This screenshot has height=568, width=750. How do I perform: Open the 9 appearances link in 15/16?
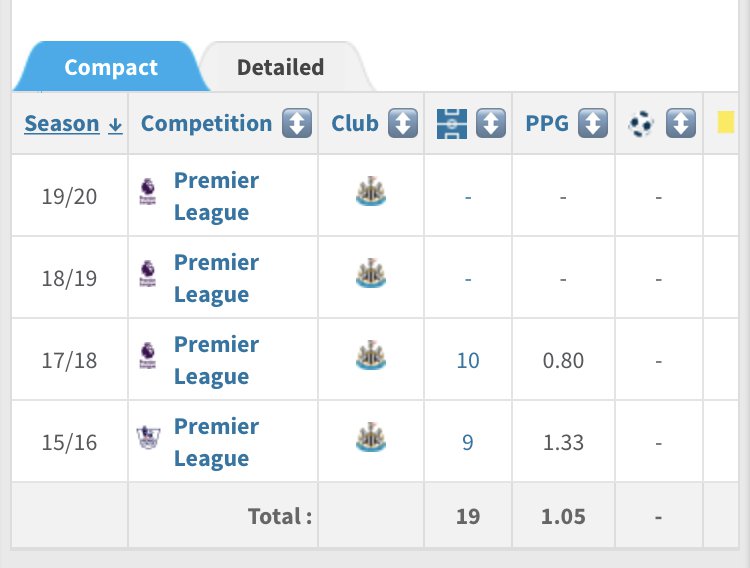(x=468, y=442)
